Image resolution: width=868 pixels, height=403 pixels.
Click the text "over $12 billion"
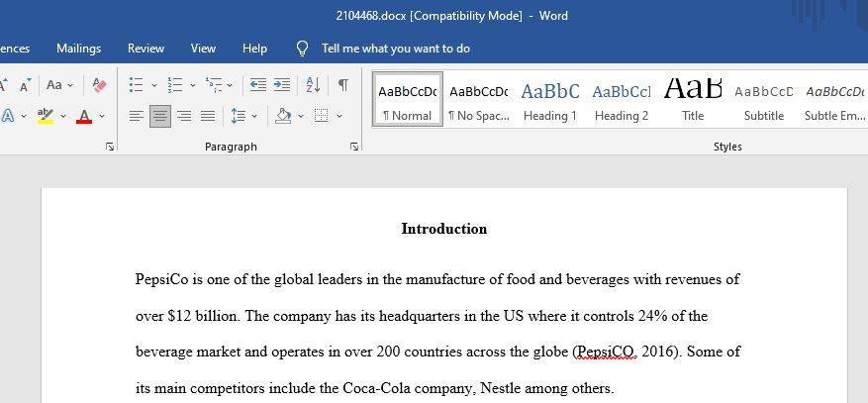coord(188,316)
